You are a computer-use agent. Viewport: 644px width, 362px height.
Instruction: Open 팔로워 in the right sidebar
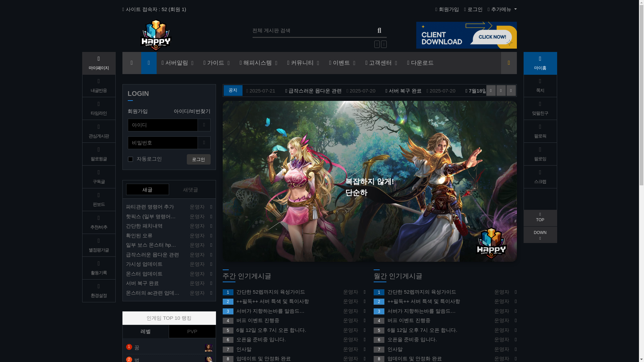click(x=540, y=131)
